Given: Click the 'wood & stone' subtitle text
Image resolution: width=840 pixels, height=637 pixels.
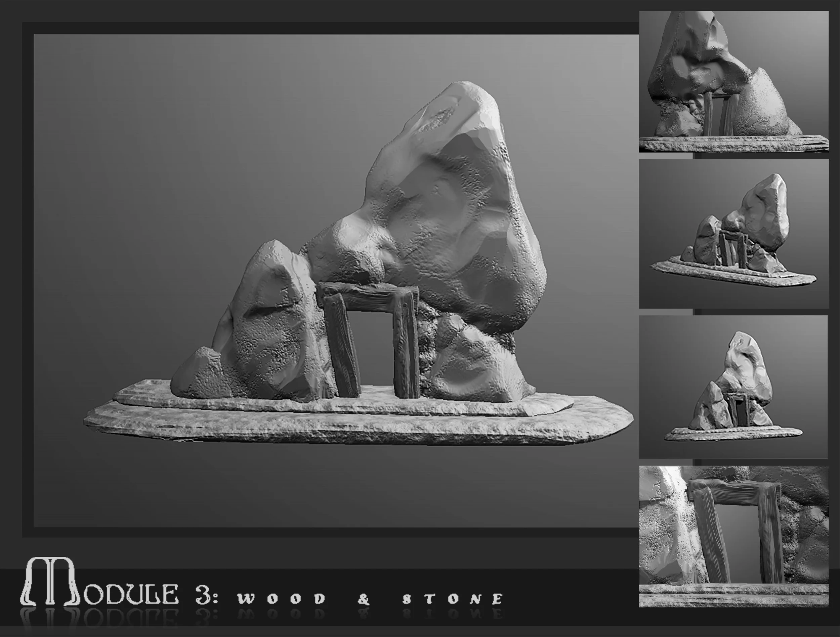Looking at the screenshot, I should click(370, 599).
